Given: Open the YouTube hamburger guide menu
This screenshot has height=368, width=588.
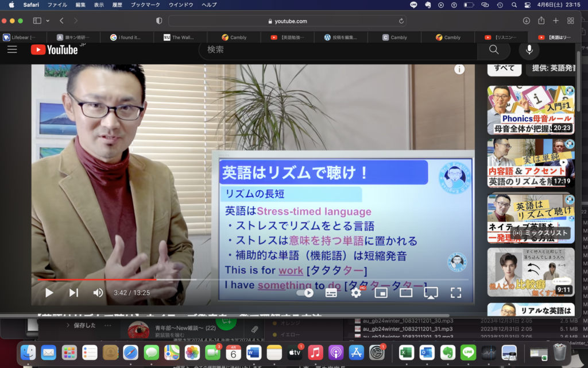Looking at the screenshot, I should (12, 50).
